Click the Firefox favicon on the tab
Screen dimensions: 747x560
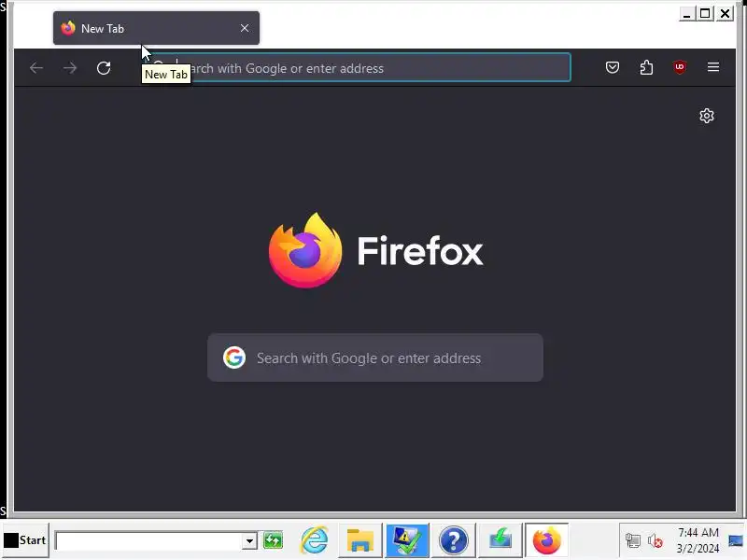coord(68,28)
